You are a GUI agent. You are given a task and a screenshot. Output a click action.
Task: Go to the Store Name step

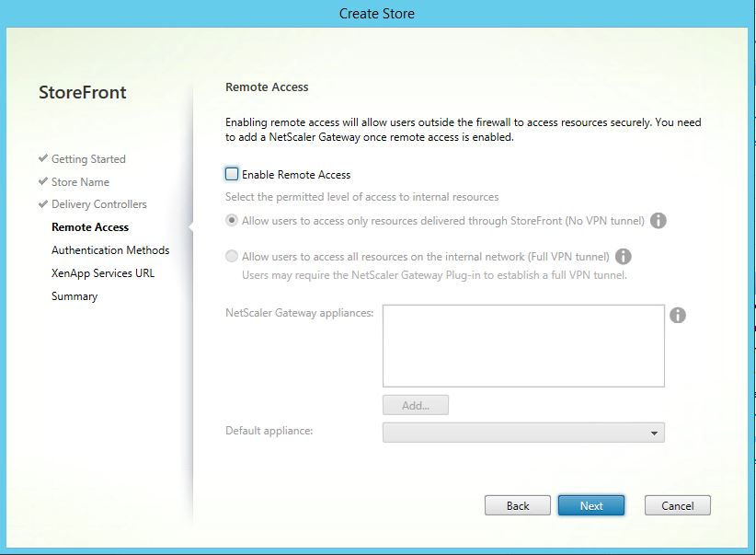pos(80,182)
